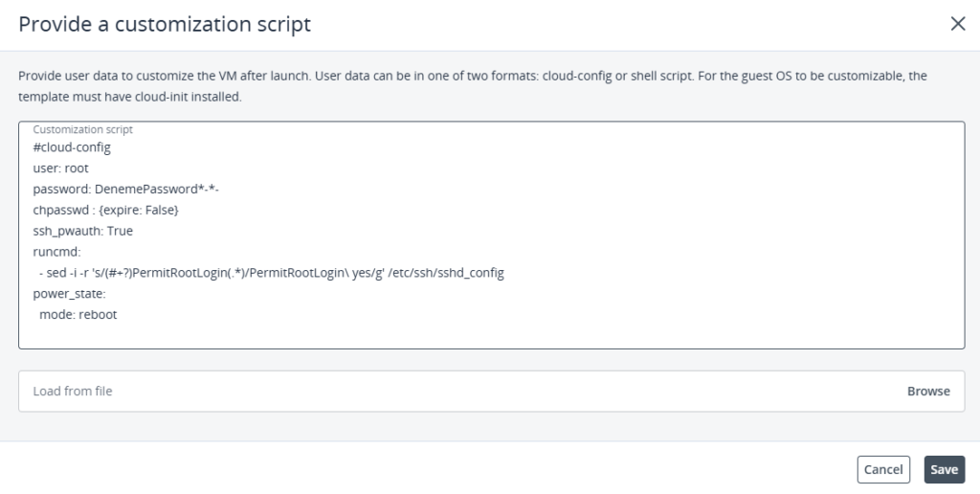Click the 'mode: reboot' line
Screen dimensions: 980x494
pos(78,314)
